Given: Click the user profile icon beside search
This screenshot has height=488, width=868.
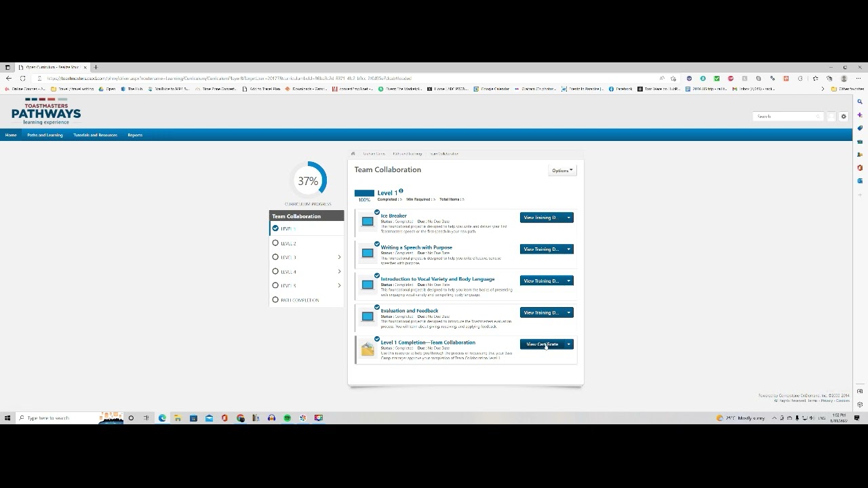Looking at the screenshot, I should (831, 117).
